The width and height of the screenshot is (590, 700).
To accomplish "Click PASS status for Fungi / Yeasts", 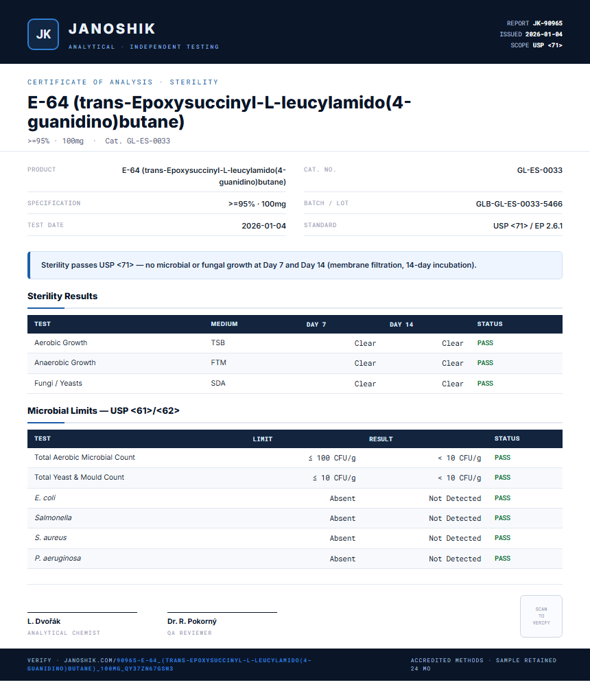I will coord(485,384).
